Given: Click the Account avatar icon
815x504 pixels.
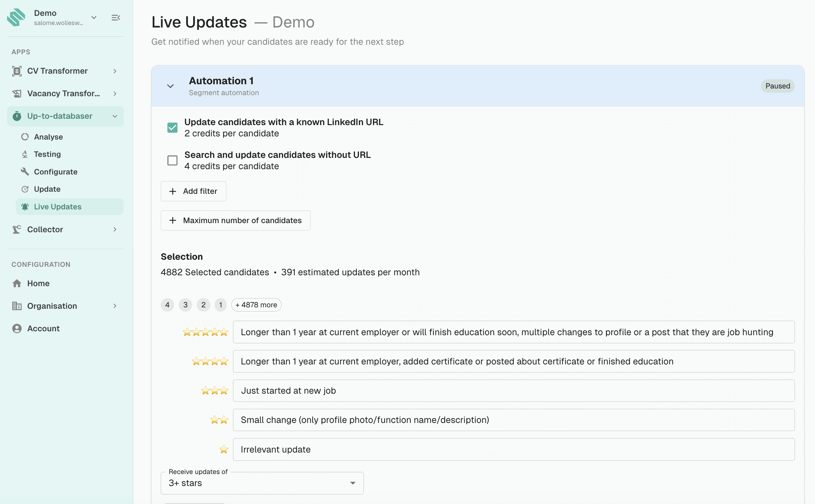Looking at the screenshot, I should [x=17, y=328].
